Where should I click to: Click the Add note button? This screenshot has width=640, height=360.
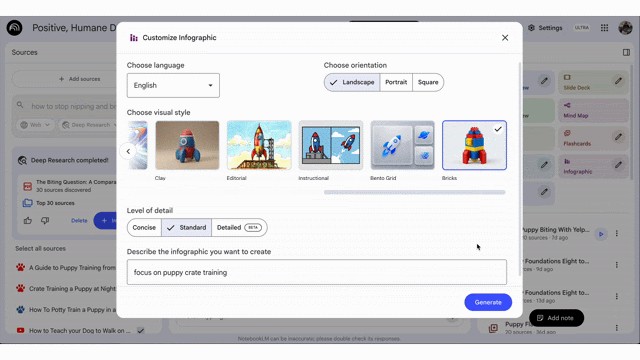coord(556,318)
